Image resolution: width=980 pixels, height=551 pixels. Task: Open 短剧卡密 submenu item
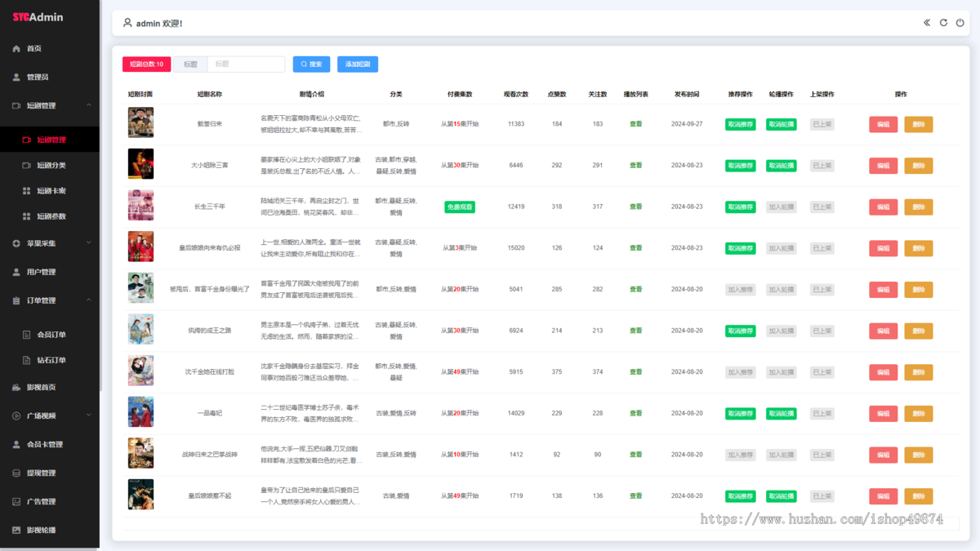(50, 191)
